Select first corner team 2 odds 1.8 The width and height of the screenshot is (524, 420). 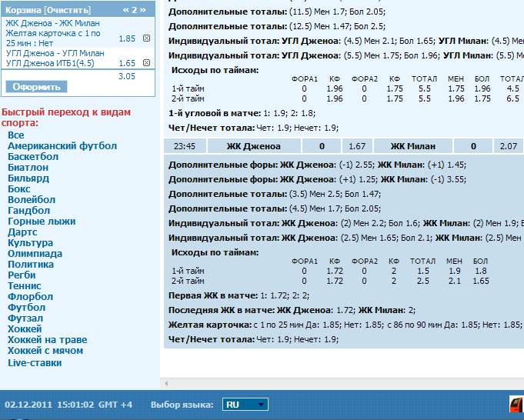tap(308, 113)
